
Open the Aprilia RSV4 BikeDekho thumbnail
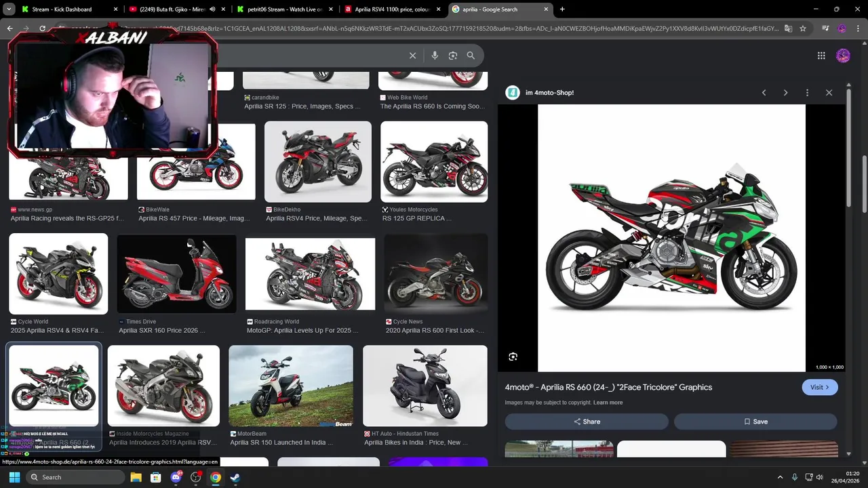pos(318,162)
